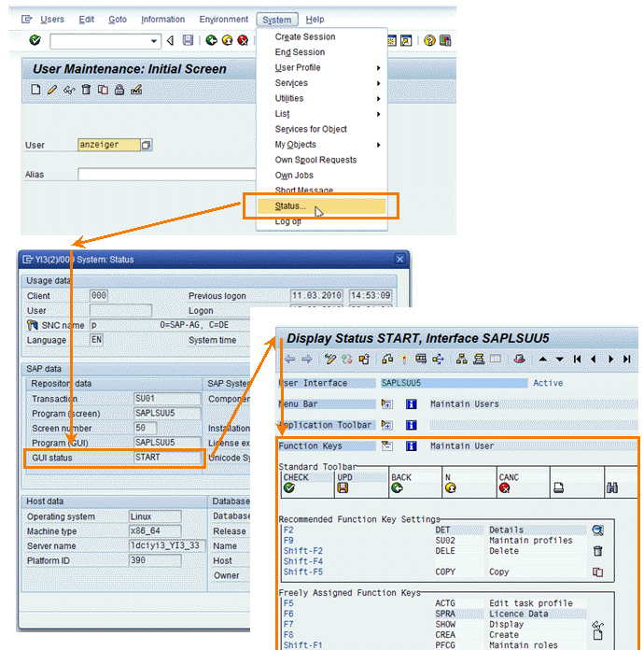644x650 pixels.
Task: Click the green Back arrow icon
Action: pos(212,40)
